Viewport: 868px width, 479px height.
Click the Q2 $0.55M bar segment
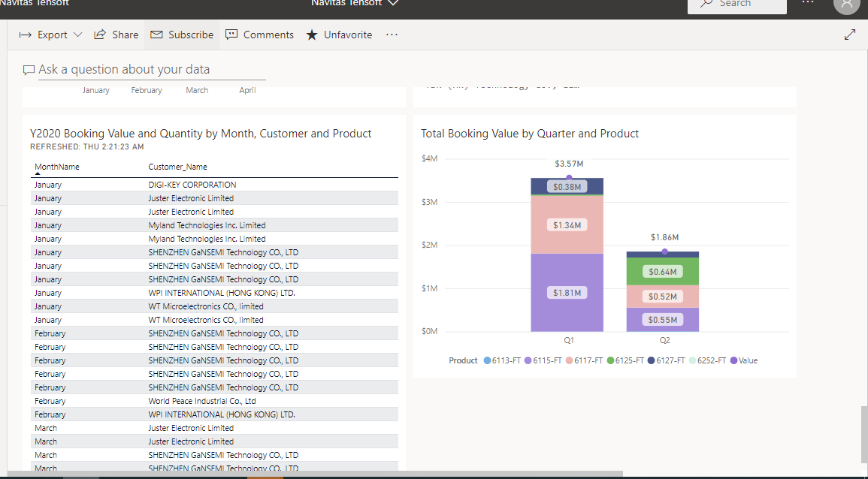(663, 320)
